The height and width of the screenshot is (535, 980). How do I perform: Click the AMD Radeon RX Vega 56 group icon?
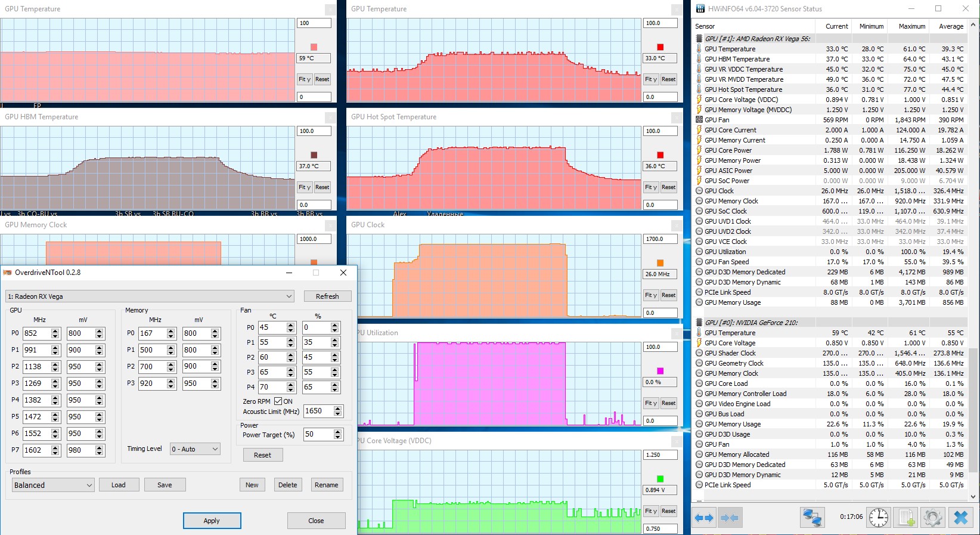[699, 39]
